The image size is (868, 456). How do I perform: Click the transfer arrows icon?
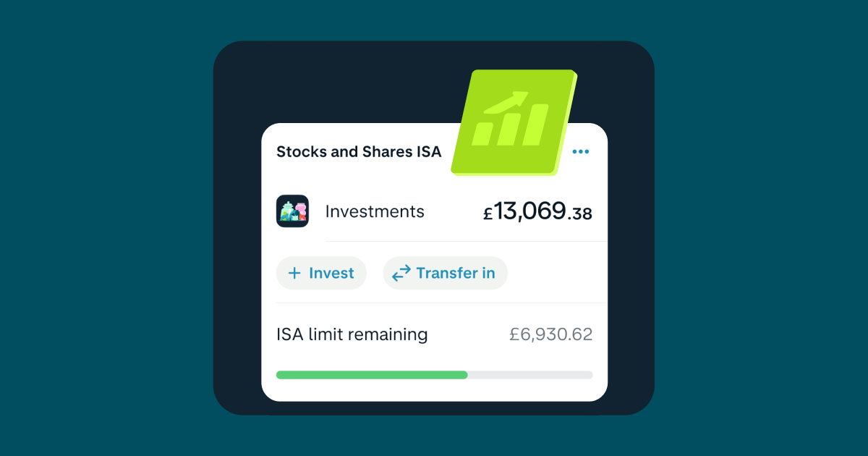click(400, 273)
